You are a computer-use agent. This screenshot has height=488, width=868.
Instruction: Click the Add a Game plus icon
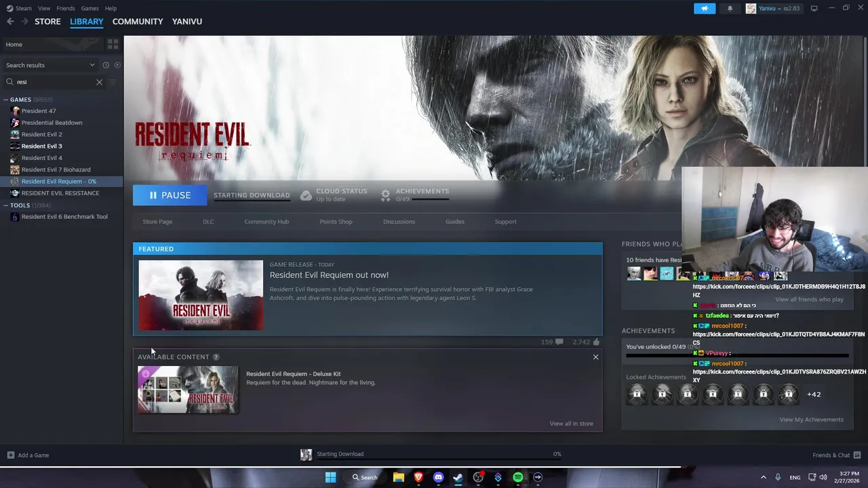(x=10, y=455)
